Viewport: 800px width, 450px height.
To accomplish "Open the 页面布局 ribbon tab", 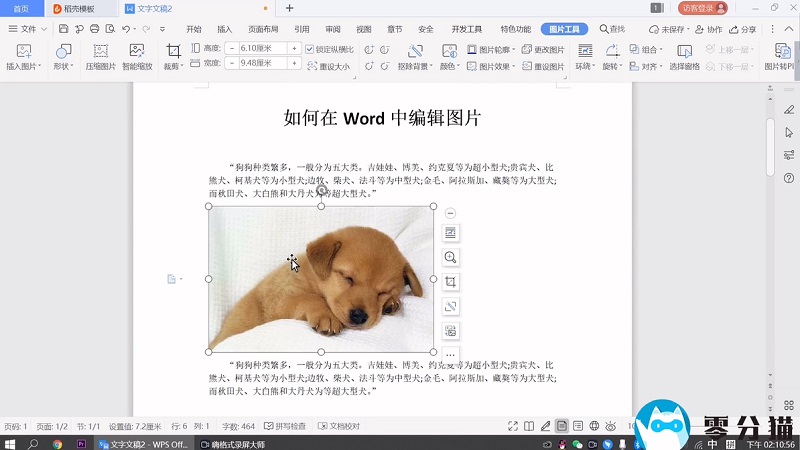I will [x=264, y=29].
